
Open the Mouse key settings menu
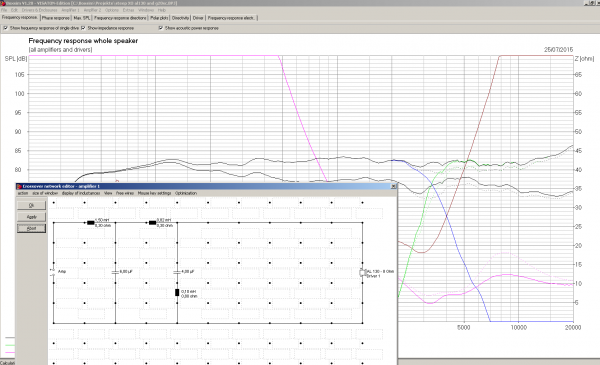click(x=154, y=193)
